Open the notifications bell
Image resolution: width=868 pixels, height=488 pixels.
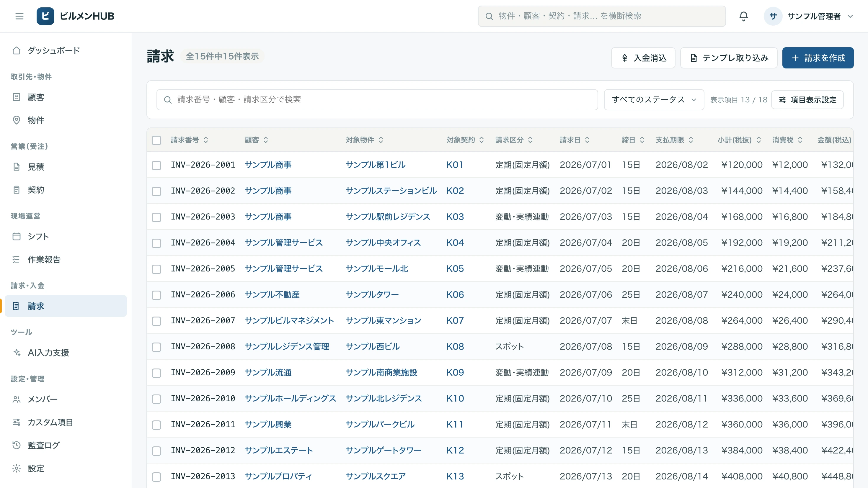coord(744,16)
